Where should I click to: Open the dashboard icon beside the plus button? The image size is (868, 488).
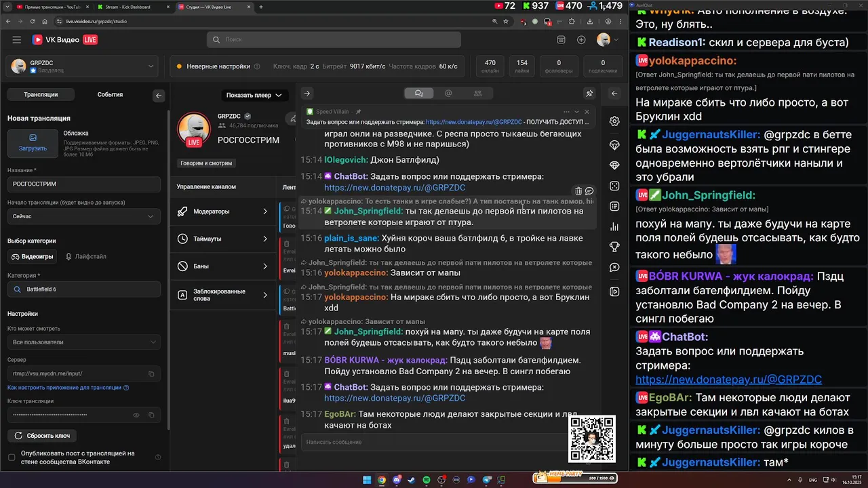tap(561, 40)
